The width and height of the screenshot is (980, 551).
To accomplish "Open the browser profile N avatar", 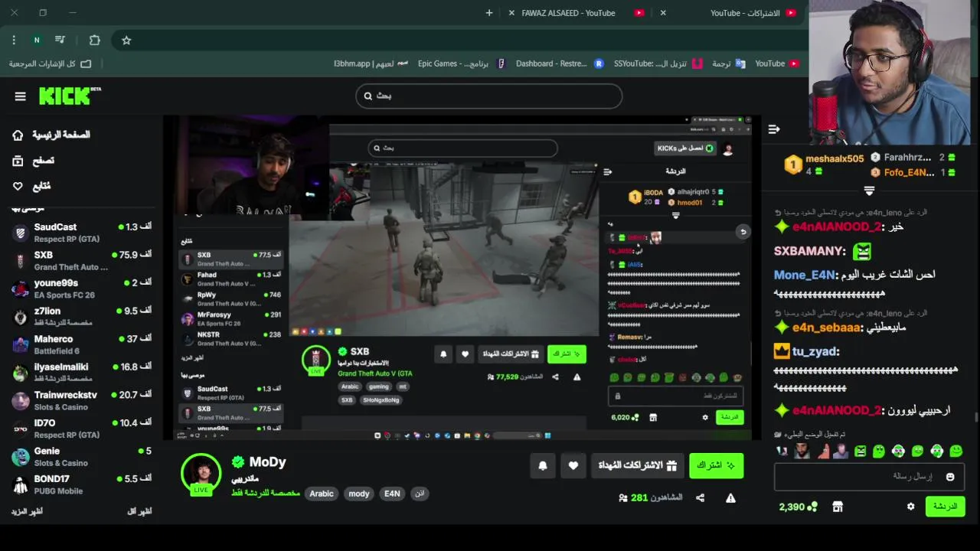I will (x=36, y=41).
